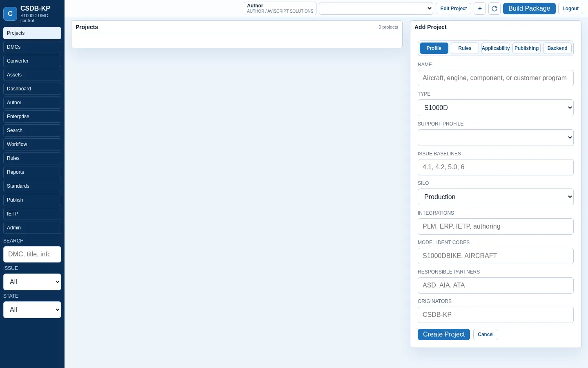Click the 'Add Project' panel heading
588x368 pixels.
click(x=430, y=27)
